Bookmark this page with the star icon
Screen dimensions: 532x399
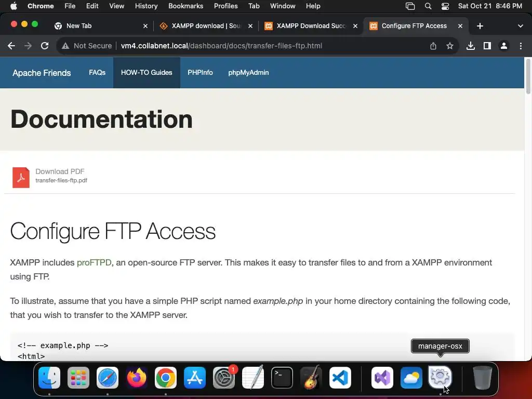pyautogui.click(x=450, y=46)
